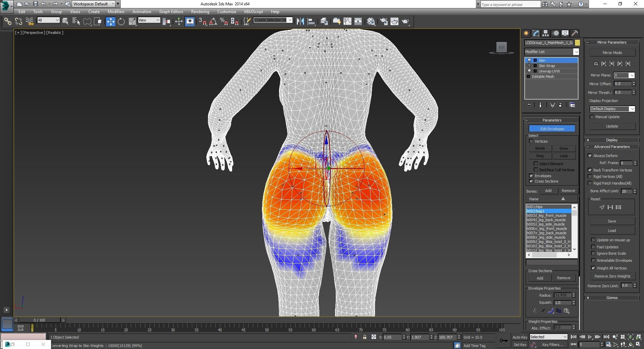The width and height of the screenshot is (644, 349).
Task: Select the Select and Link tool
Action: pos(7,21)
